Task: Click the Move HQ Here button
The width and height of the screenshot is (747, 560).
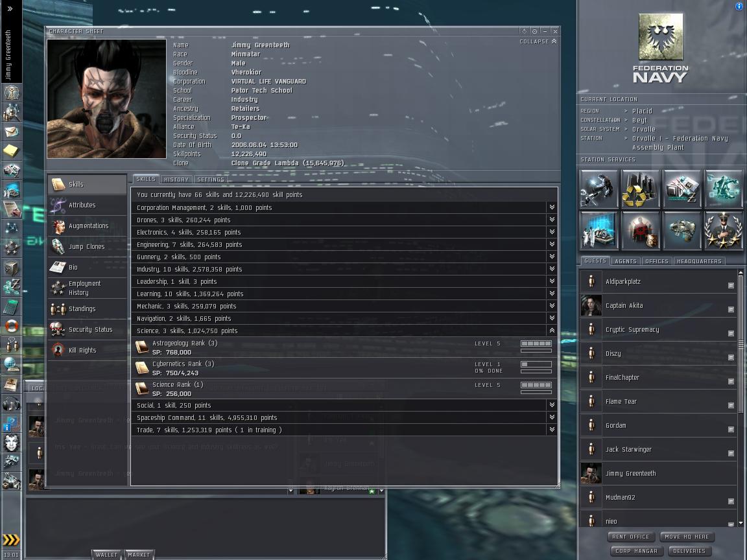Action: click(687, 537)
